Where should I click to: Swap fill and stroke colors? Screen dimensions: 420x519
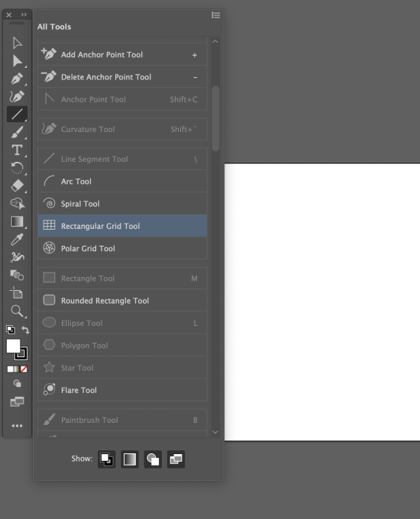coord(25,330)
